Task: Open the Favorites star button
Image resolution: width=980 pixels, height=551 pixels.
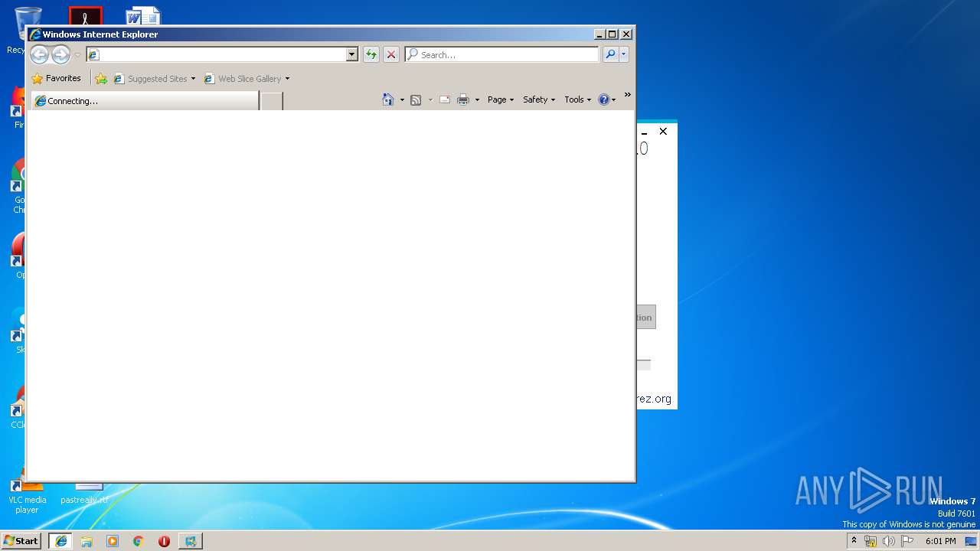Action: (x=57, y=78)
